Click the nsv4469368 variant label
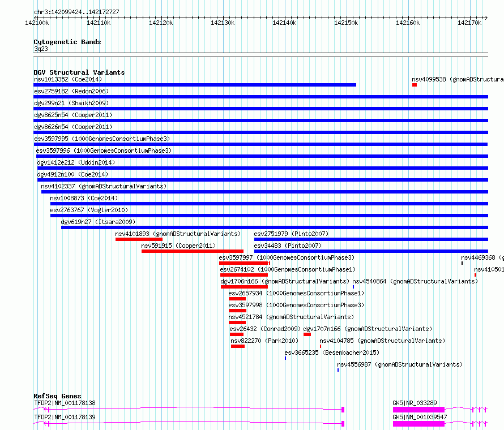Image resolution: width=504 pixels, height=430 pixels. point(482,257)
